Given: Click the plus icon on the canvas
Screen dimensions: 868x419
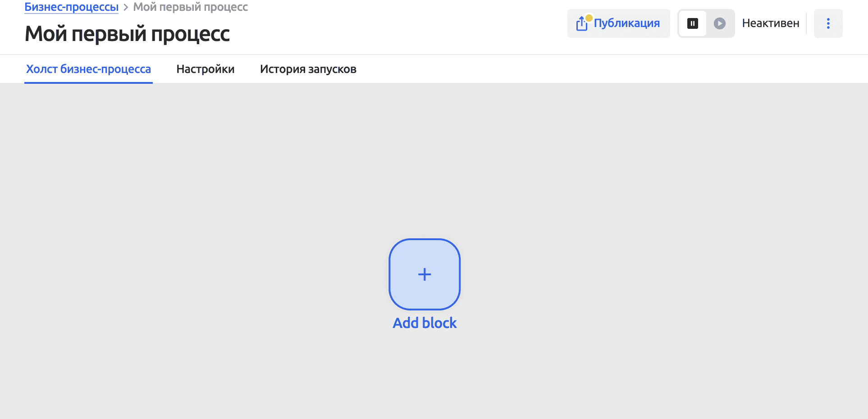Looking at the screenshot, I should click(425, 274).
